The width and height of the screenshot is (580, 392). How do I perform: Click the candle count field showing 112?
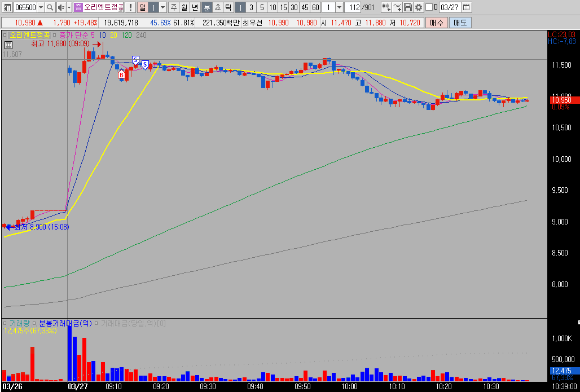[354, 7]
